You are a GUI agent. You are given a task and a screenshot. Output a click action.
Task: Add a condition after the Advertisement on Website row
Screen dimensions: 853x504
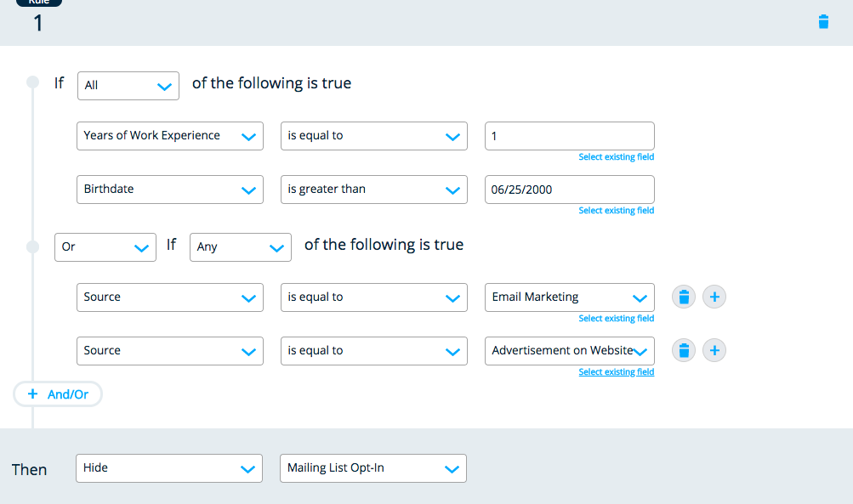click(x=714, y=351)
